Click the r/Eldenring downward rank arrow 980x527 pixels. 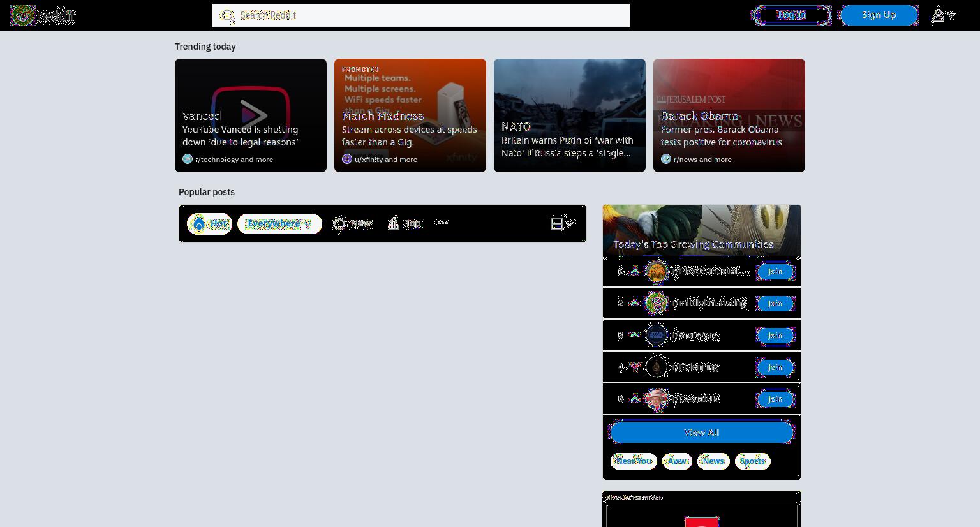point(634,367)
